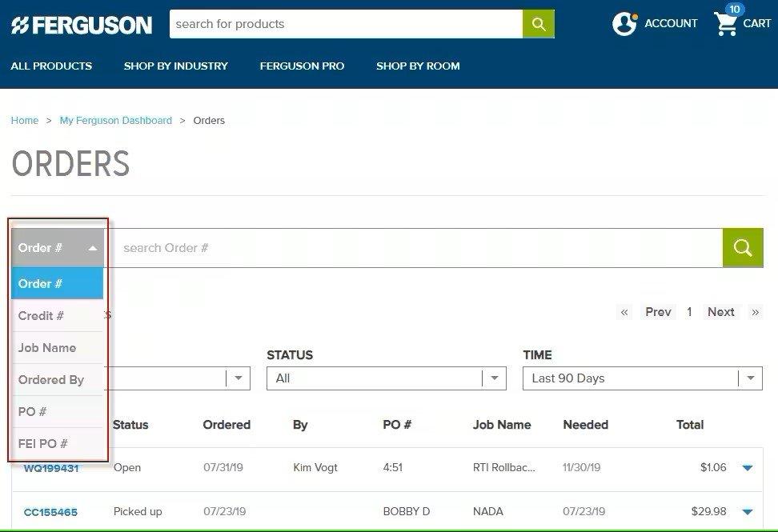Image resolution: width=778 pixels, height=532 pixels.
Task: Jump to last page with double-right chevron
Action: [755, 312]
